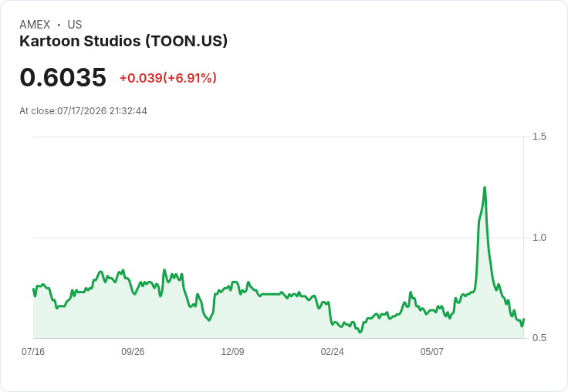This screenshot has width=568, height=392.
Task: Click the 02/24 x-axis date label
Action: 332,352
